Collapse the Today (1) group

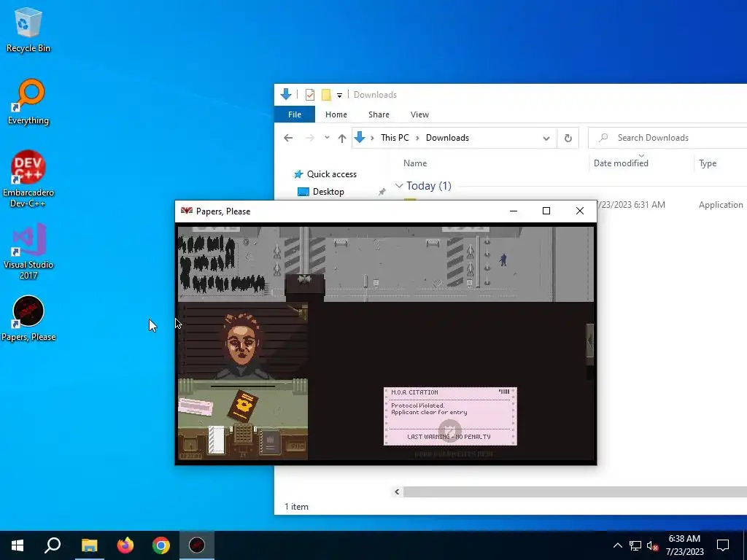pyautogui.click(x=399, y=186)
